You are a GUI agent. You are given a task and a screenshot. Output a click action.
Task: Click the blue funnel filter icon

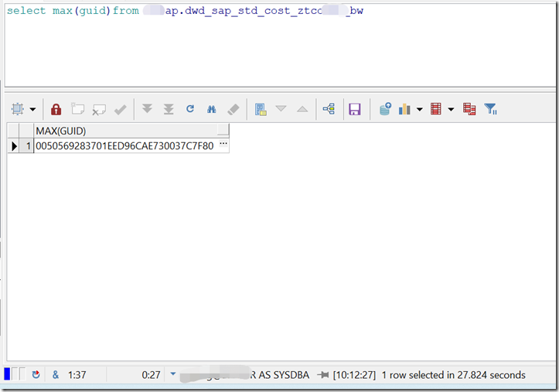click(x=490, y=109)
